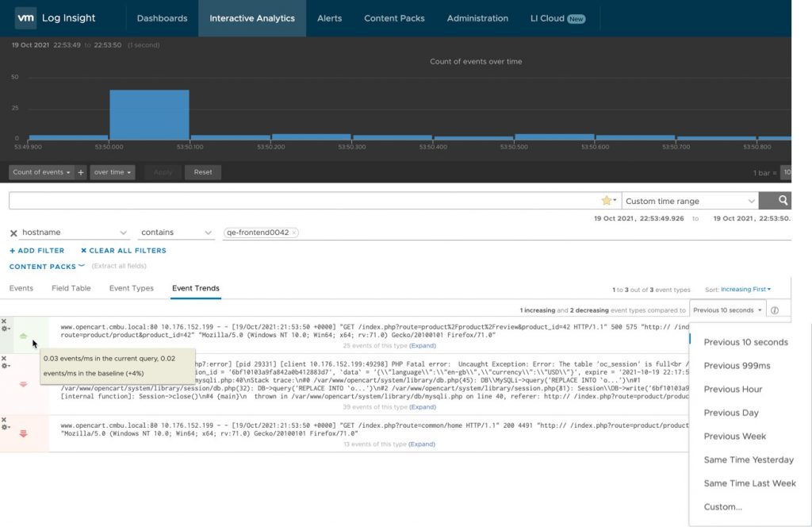Screen dimensions: 812x527
Task: Expand the 13 events of this type
Action: click(x=422, y=444)
